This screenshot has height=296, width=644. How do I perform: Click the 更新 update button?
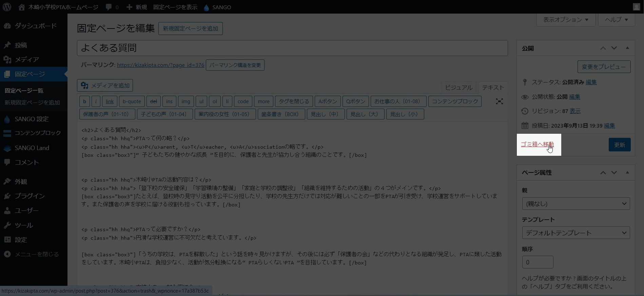[619, 145]
